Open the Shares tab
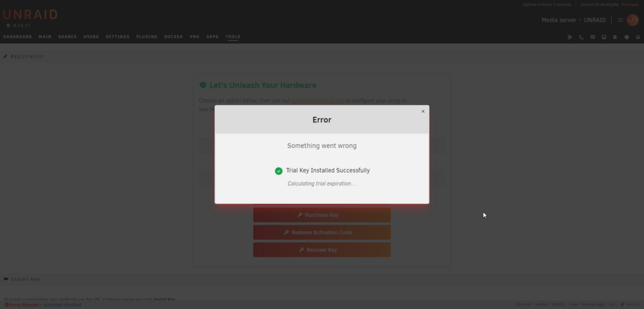644x309 pixels. (68, 37)
